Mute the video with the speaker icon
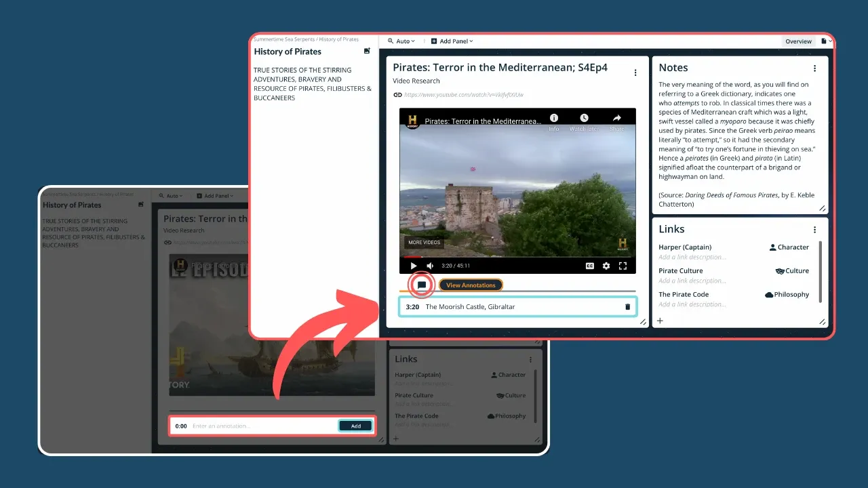 (x=431, y=266)
